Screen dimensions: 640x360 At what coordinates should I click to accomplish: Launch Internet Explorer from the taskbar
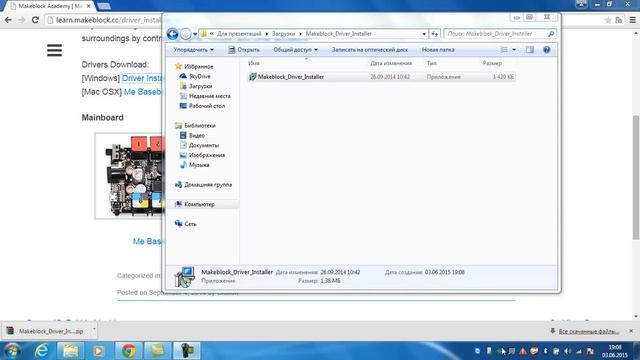[42, 351]
